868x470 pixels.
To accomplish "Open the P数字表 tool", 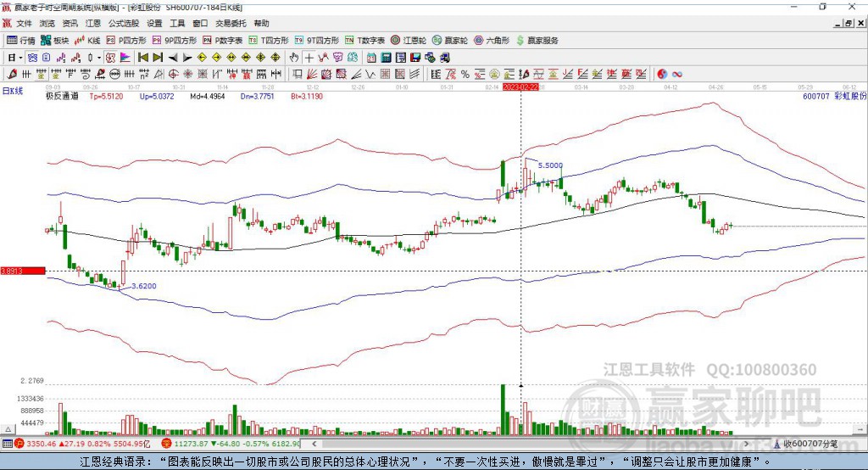I will click(223, 41).
